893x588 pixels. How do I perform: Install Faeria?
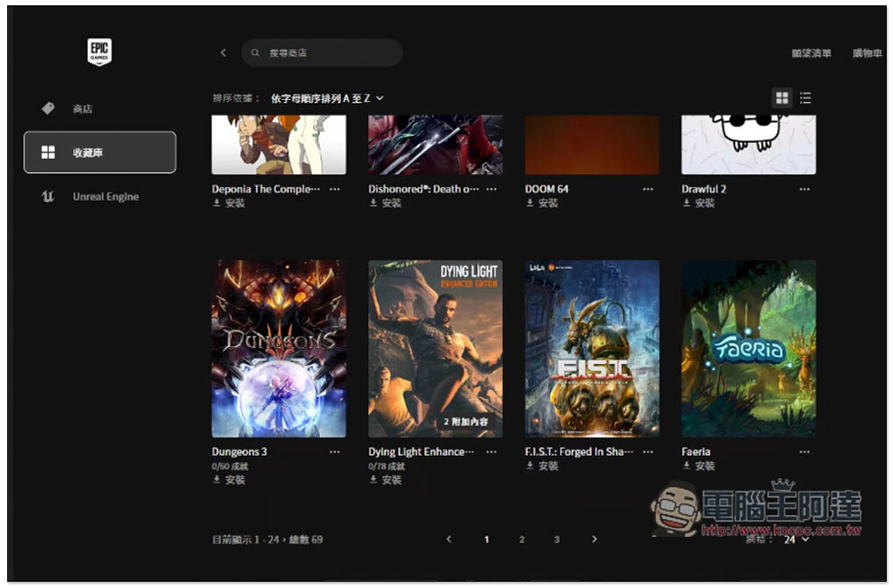pos(699,466)
